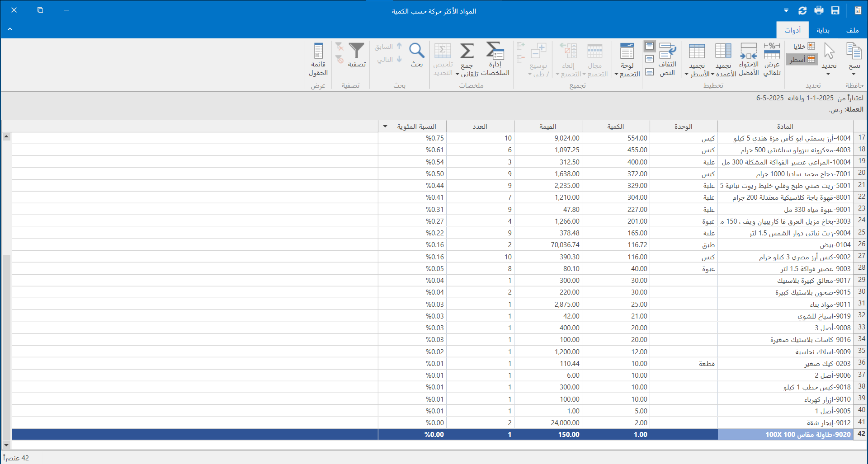The image size is (868, 464).
Task: Switch to the Home (بداية) tab
Action: 823,30
